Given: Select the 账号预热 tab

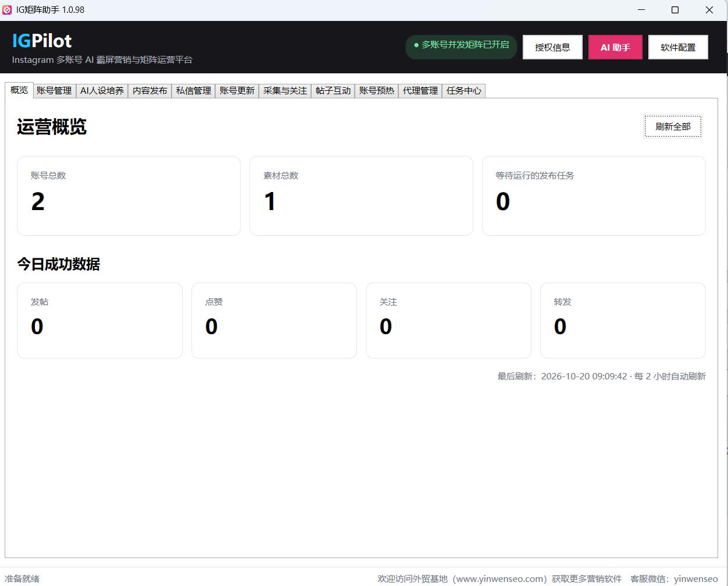Looking at the screenshot, I should click(x=377, y=91).
